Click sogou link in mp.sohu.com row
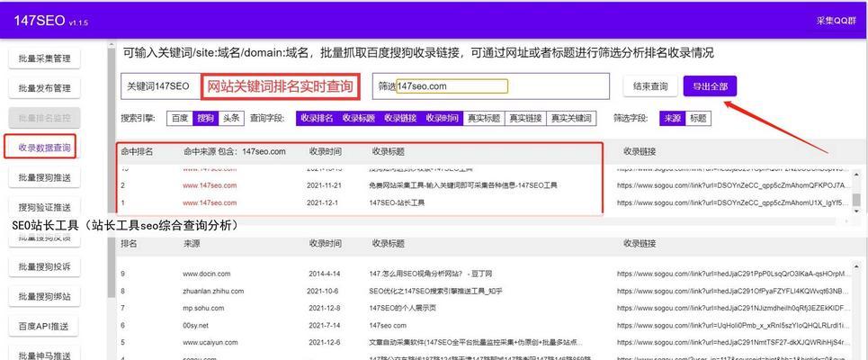Screen dimensions: 868x360 [x=732, y=308]
